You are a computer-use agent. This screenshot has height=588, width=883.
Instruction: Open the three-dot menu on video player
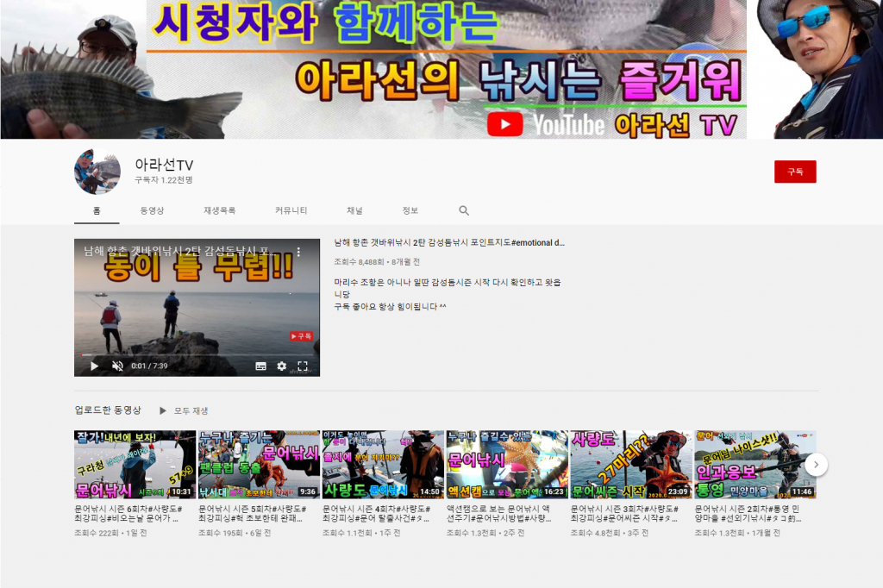coord(299,252)
